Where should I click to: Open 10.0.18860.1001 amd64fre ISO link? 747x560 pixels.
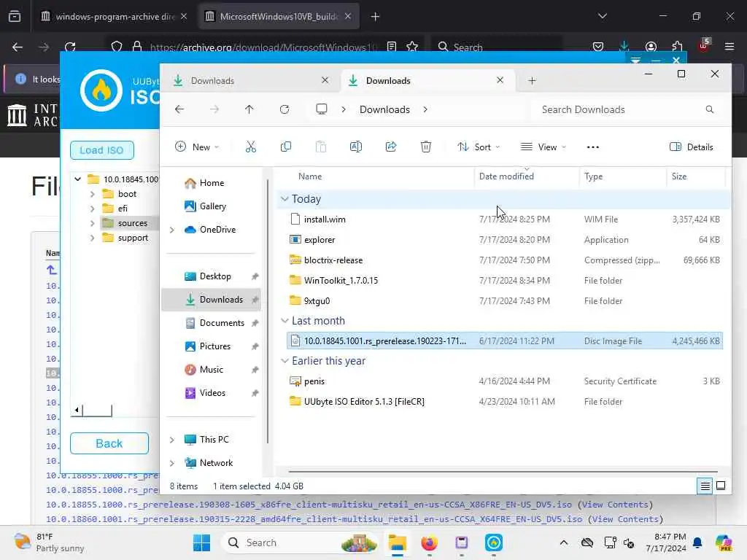314,519
